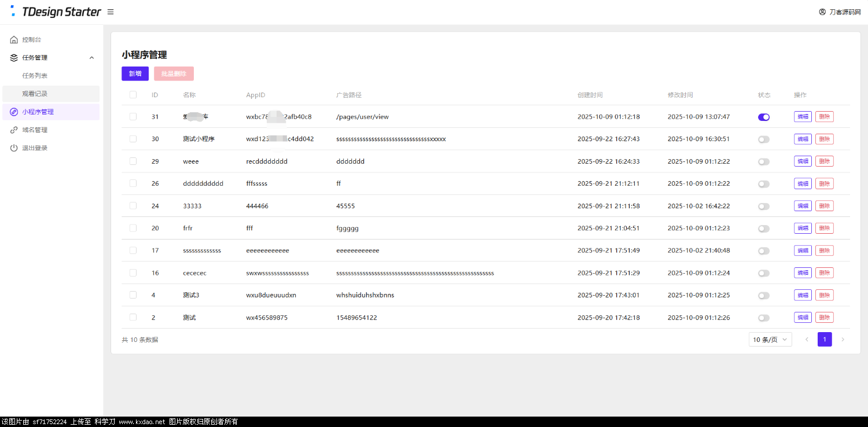
Task: Click the TDesign Starter logo icon
Action: [13, 12]
